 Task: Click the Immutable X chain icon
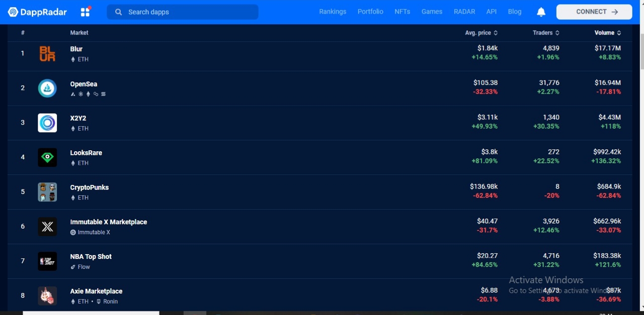click(x=73, y=233)
